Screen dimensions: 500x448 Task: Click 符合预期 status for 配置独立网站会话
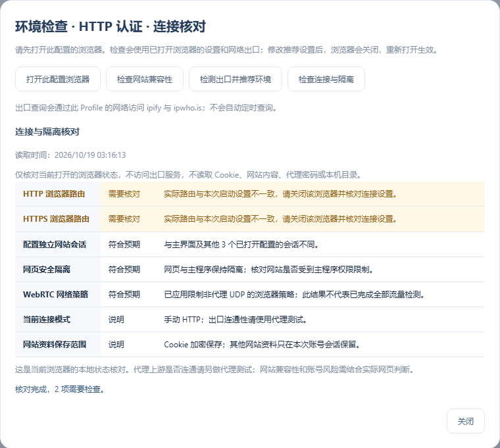click(124, 245)
